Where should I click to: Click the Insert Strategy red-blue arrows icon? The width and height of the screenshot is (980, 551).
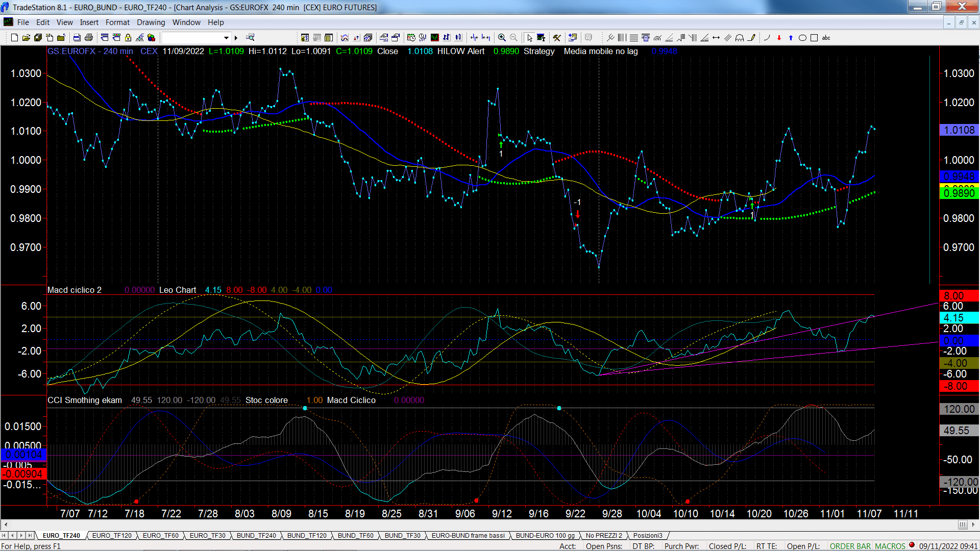coord(356,37)
